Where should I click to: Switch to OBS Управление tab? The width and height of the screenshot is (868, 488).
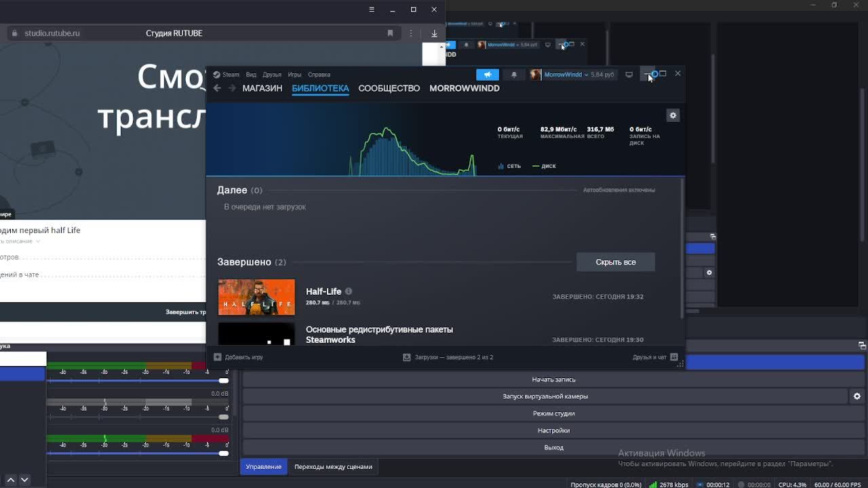pyautogui.click(x=264, y=467)
